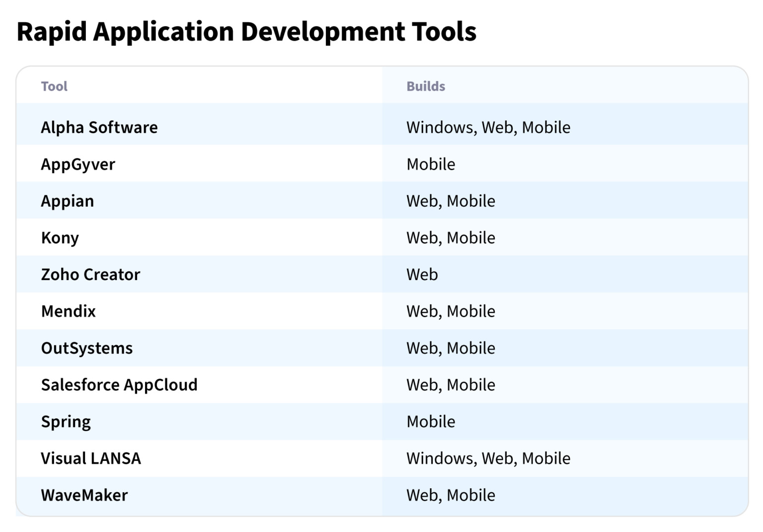Select the Kony entry
The width and height of the screenshot is (763, 532).
(60, 237)
